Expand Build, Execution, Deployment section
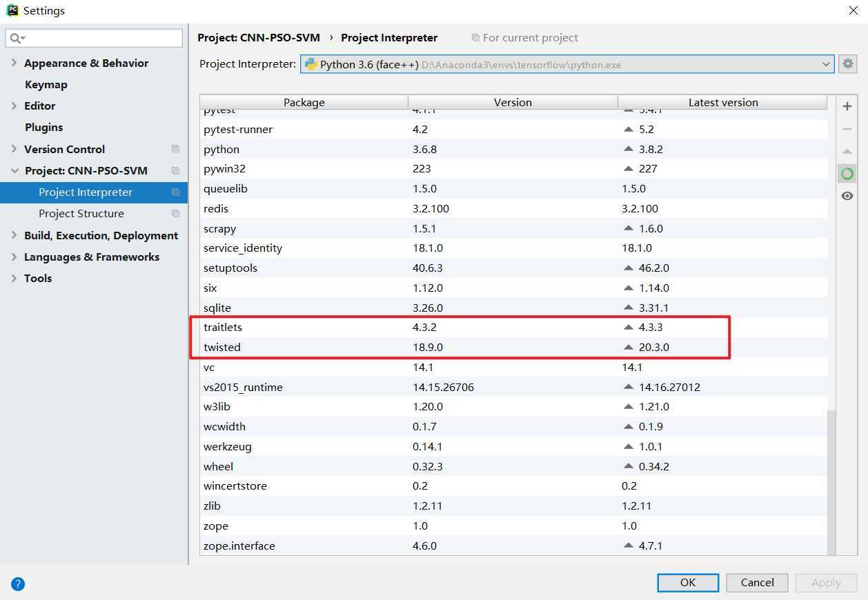Screen dimensions: 868x600 [x=14, y=235]
